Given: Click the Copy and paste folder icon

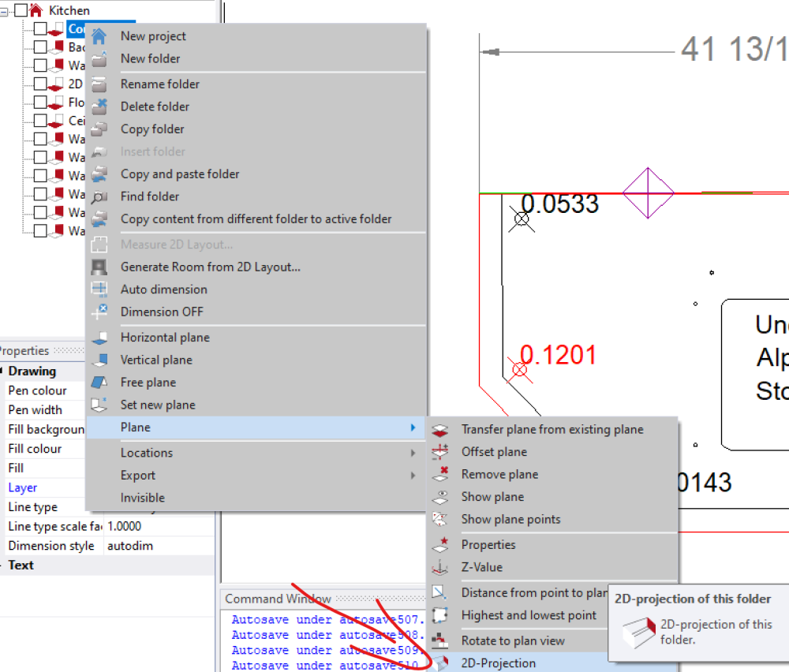Looking at the screenshot, I should click(99, 174).
